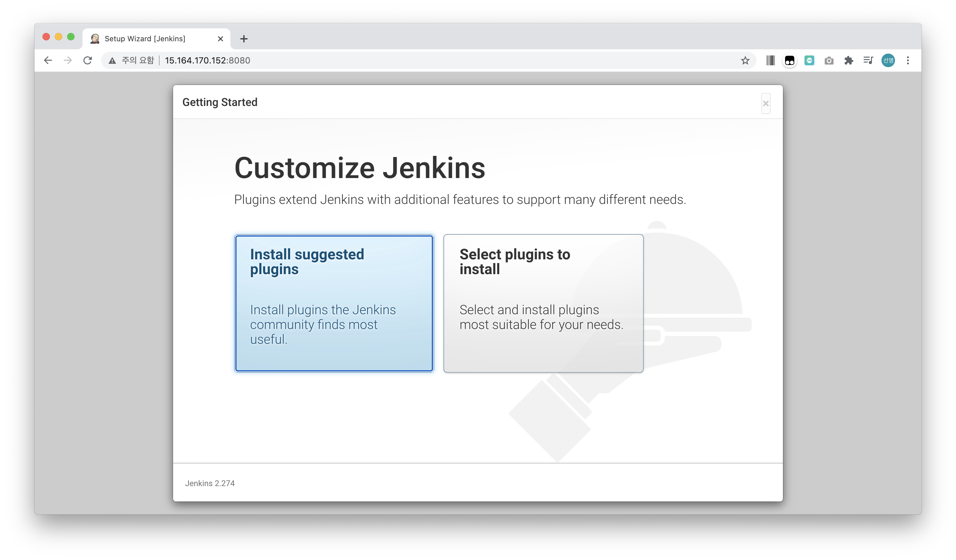Click the browser back arrow
Image resolution: width=956 pixels, height=560 pixels.
click(48, 60)
